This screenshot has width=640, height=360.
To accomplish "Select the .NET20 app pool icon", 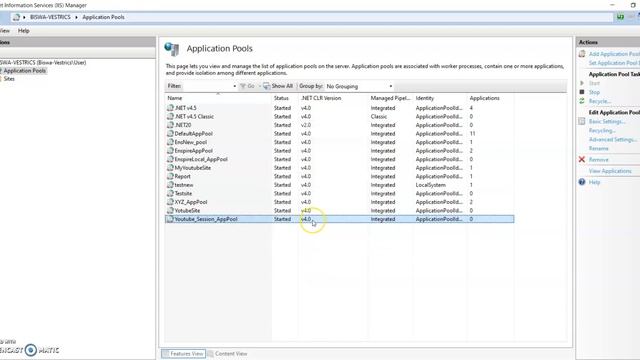I will coord(170,125).
